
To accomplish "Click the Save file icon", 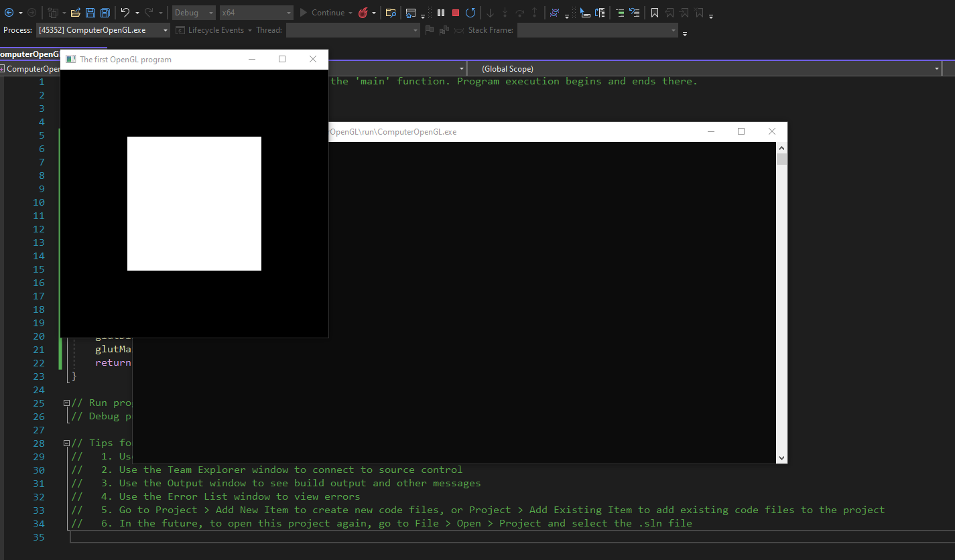I will (90, 13).
